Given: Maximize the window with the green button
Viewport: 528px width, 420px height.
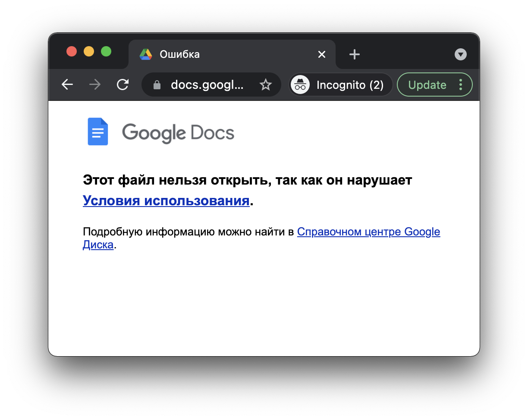Looking at the screenshot, I should [x=106, y=52].
